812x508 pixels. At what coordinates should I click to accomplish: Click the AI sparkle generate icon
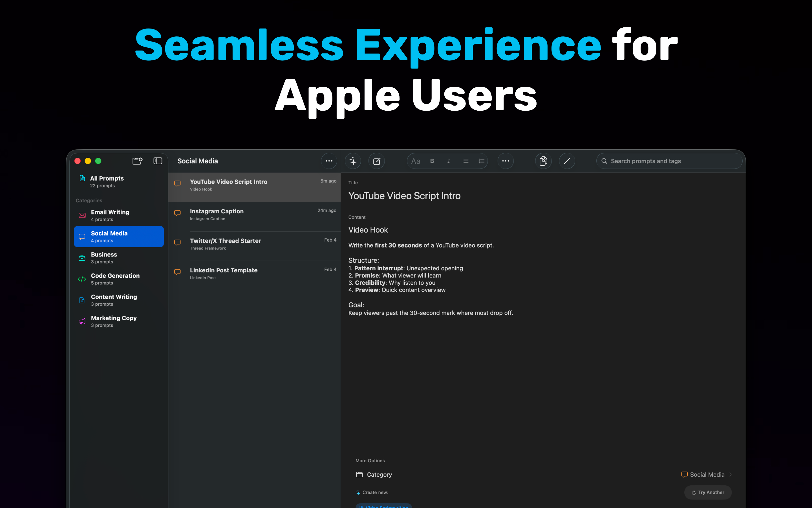(x=353, y=161)
